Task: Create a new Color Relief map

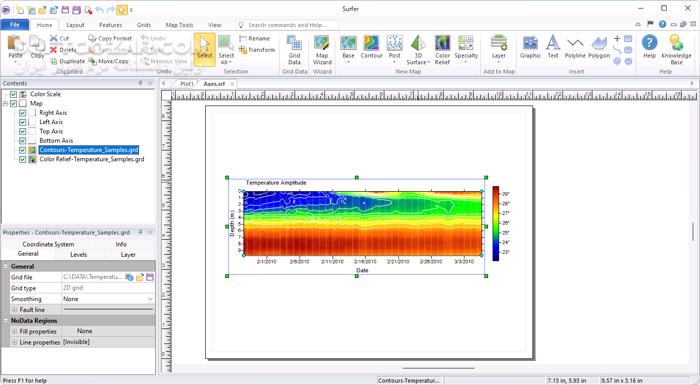Action: coord(442,50)
